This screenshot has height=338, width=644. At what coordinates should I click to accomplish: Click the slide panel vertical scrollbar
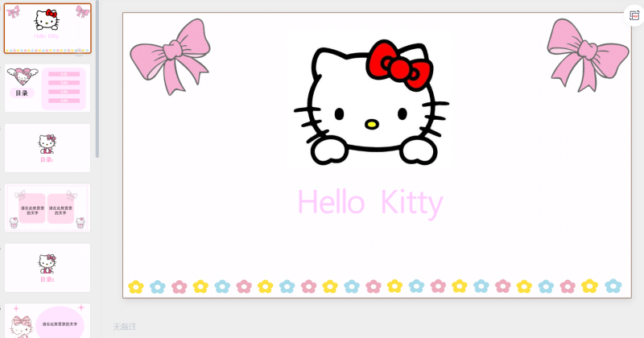coord(97,78)
